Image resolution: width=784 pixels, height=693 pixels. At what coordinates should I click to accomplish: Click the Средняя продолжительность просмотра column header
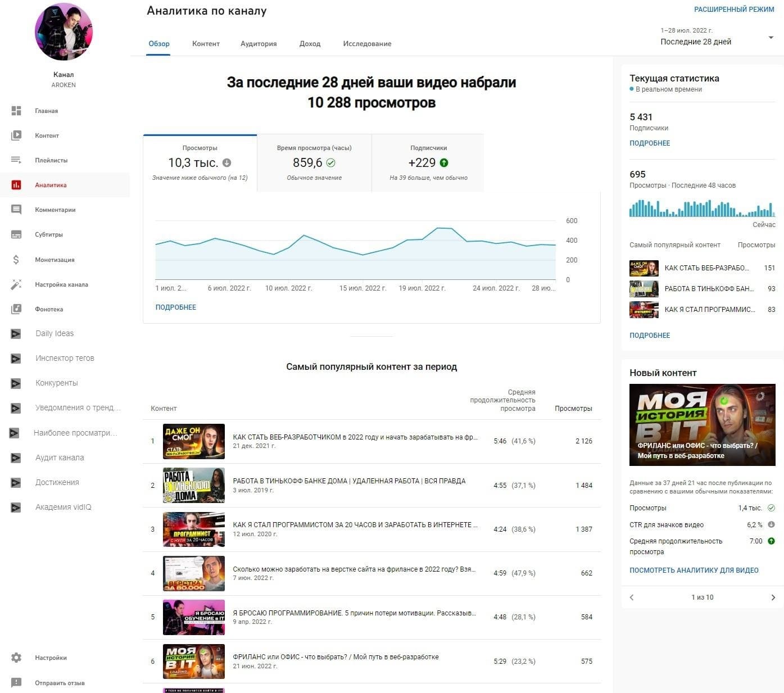pos(503,400)
